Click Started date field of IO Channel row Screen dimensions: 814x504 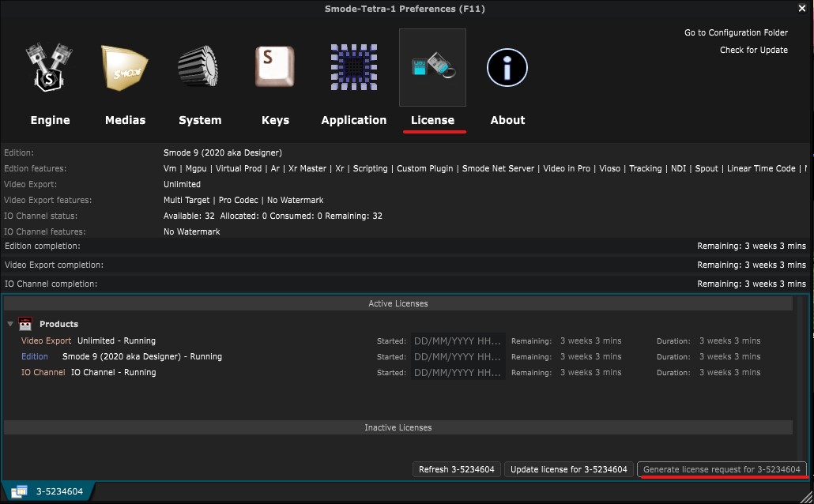pos(458,372)
